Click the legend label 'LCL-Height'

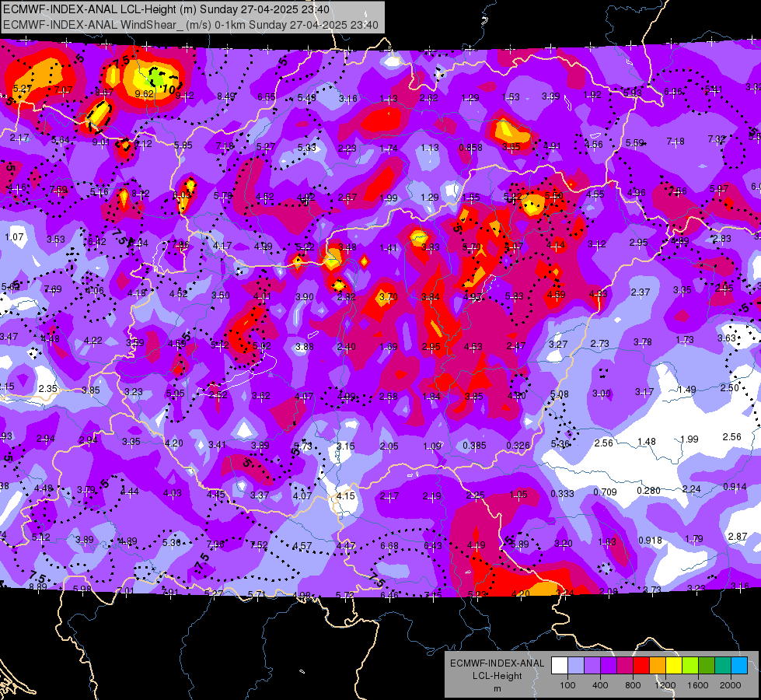(497, 676)
